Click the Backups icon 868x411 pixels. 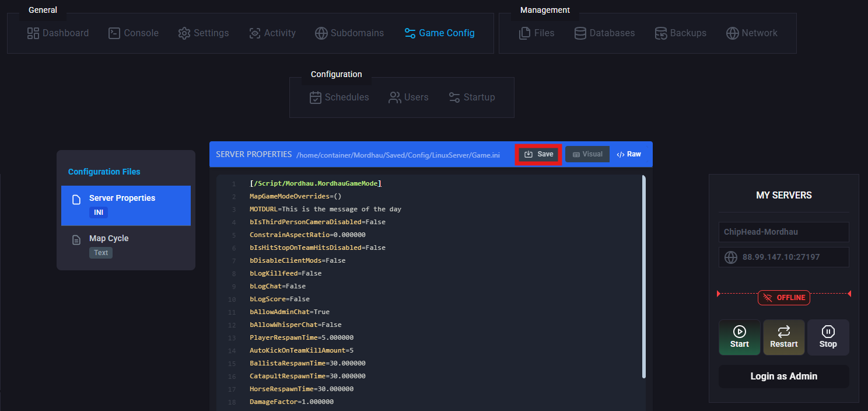point(661,33)
